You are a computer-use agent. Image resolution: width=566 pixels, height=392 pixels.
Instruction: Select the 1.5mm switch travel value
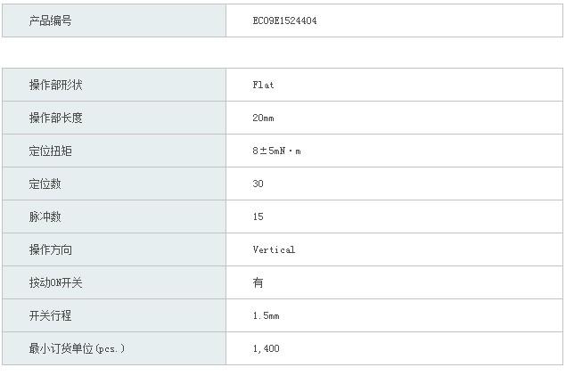pos(266,316)
